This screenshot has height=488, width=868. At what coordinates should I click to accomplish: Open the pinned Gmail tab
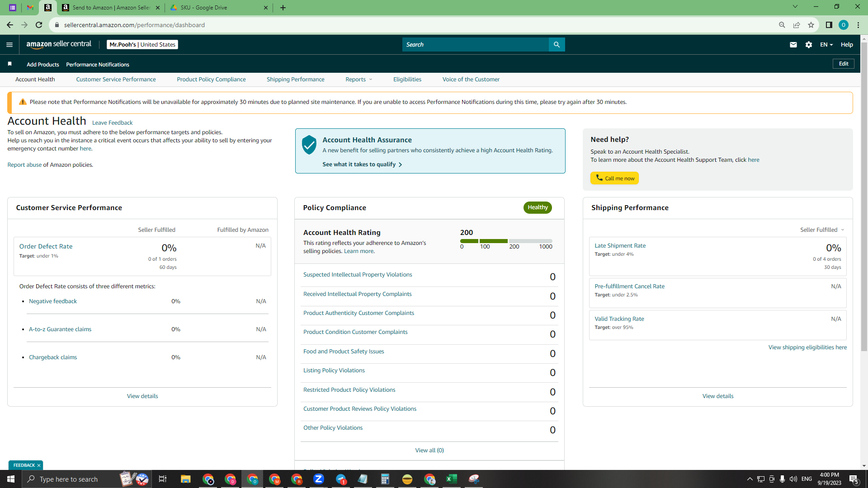(x=30, y=8)
